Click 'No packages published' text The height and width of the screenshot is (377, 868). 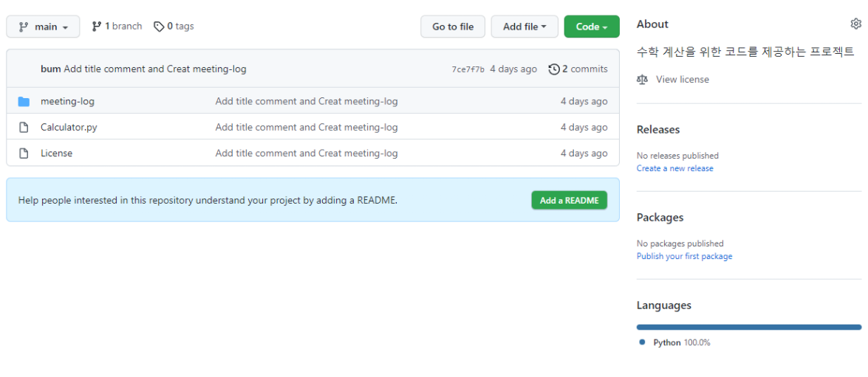(680, 243)
